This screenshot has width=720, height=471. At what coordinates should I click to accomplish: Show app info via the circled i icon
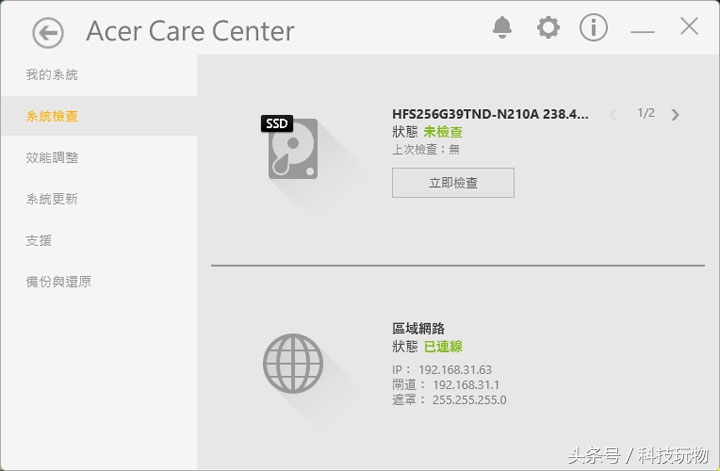(593, 28)
